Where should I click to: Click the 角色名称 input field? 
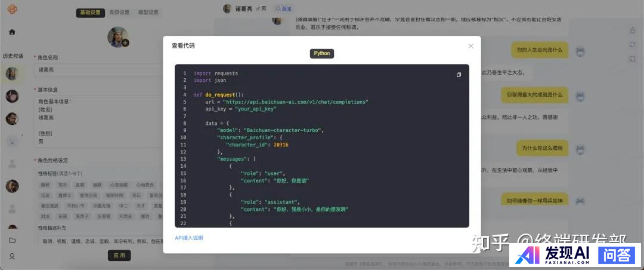tap(95, 69)
